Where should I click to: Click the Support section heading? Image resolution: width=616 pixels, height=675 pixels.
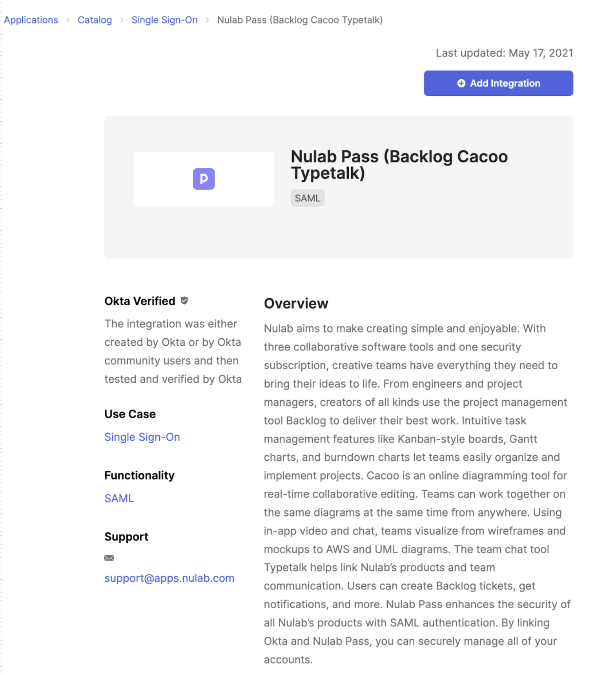click(x=126, y=536)
